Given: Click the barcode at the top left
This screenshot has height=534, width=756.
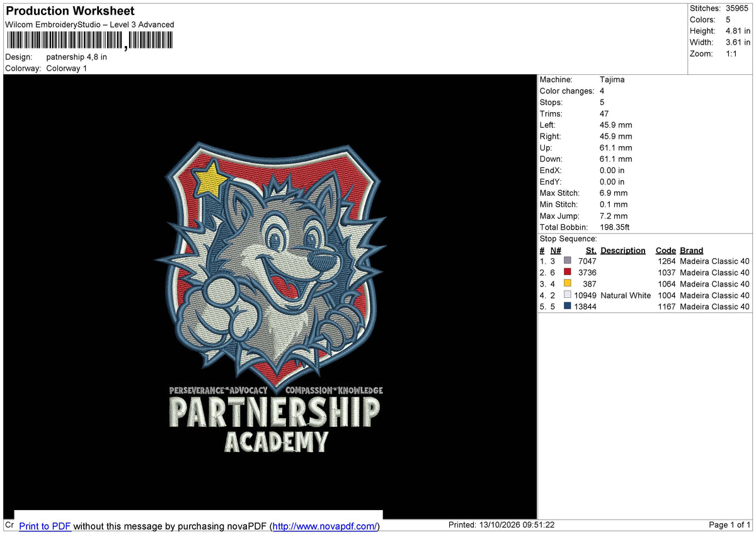Looking at the screenshot, I should (x=89, y=42).
